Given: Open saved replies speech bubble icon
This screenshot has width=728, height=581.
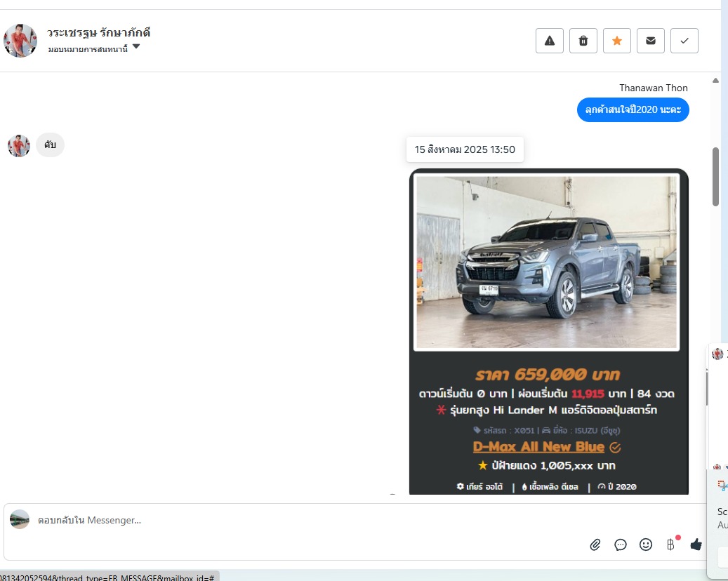Looking at the screenshot, I should 621,545.
